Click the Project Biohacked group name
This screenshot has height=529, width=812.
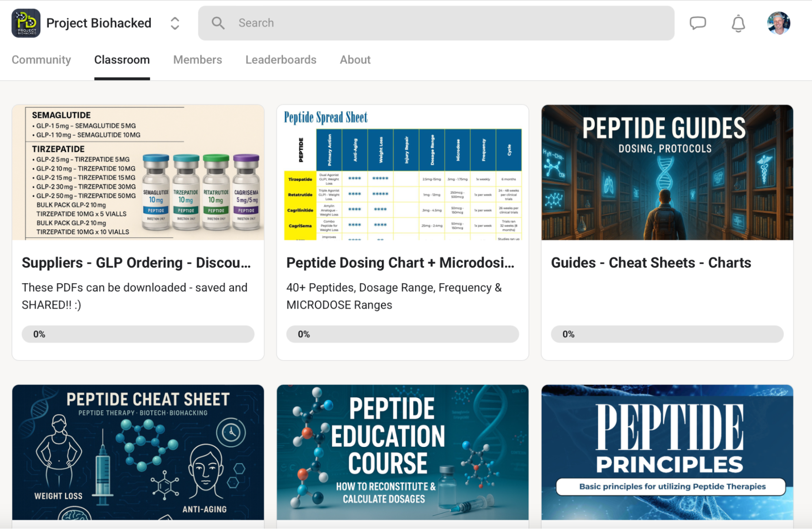coord(99,23)
